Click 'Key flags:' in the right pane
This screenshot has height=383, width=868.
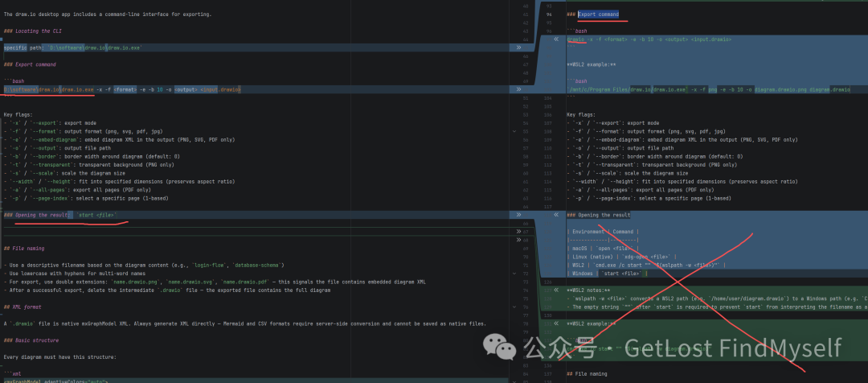[x=582, y=115]
